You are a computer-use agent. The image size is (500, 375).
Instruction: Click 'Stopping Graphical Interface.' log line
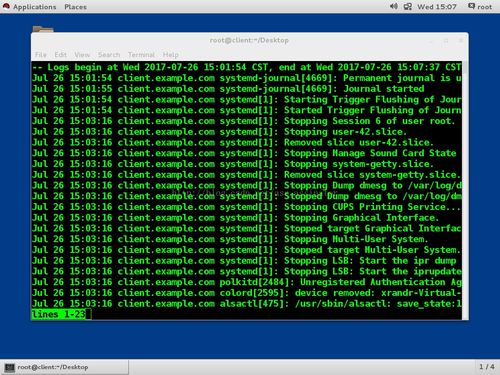[x=236, y=217]
